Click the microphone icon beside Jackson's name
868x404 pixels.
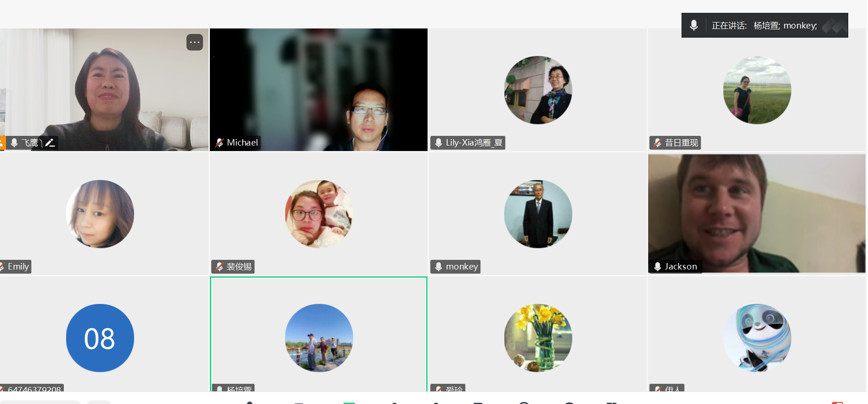coord(658,267)
